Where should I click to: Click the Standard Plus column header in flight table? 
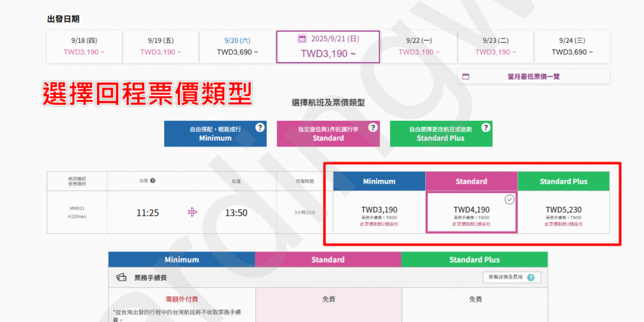click(x=563, y=181)
